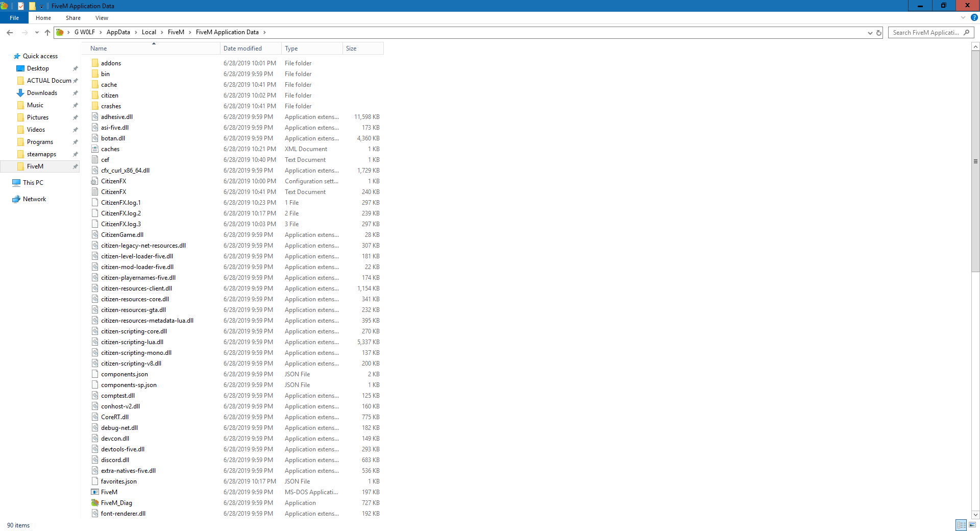Select This PC in navigation pane
This screenshot has width=980, height=531.
tap(33, 183)
